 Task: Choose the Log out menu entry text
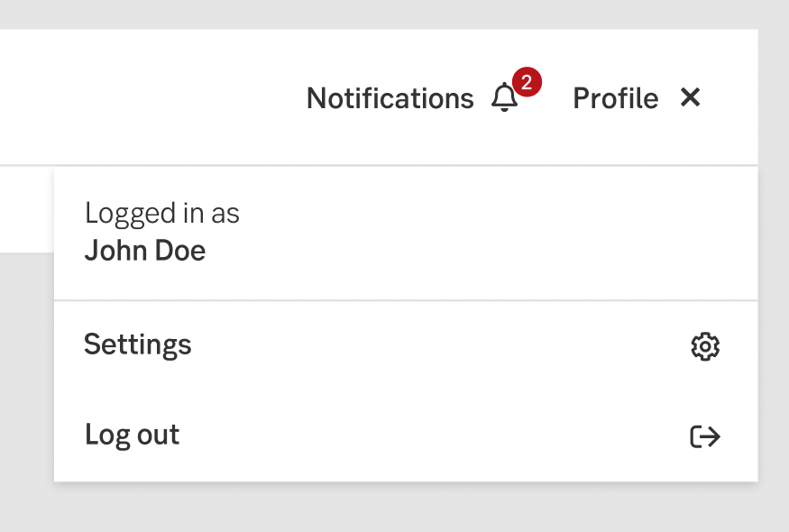133,435
